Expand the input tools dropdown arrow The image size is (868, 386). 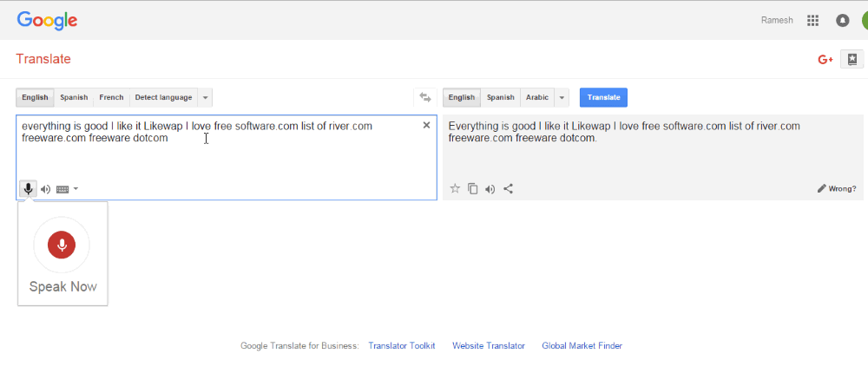pos(76,189)
